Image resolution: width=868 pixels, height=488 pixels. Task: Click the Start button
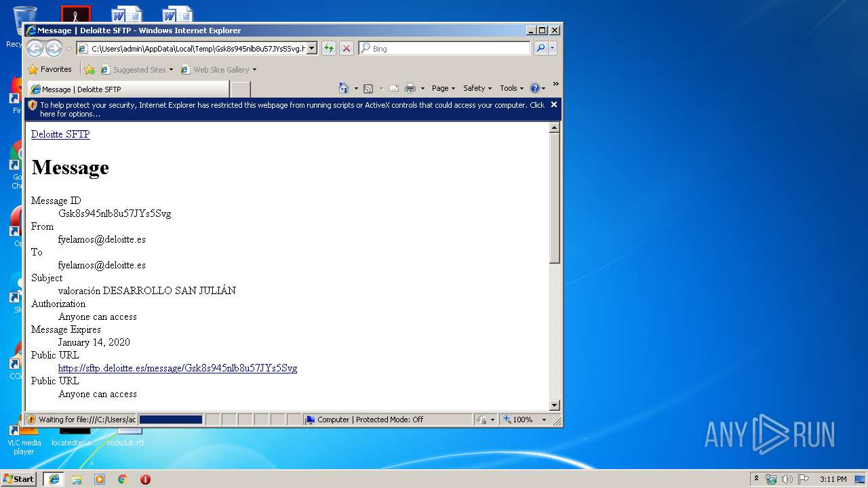pyautogui.click(x=19, y=479)
